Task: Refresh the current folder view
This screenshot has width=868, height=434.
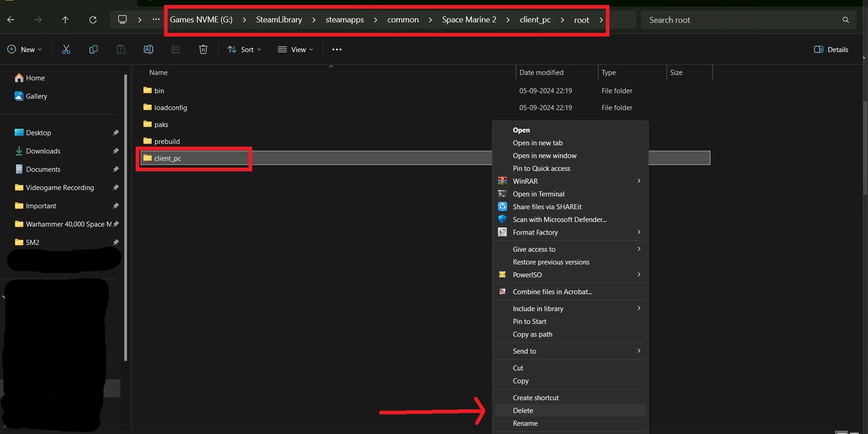Action: 93,20
